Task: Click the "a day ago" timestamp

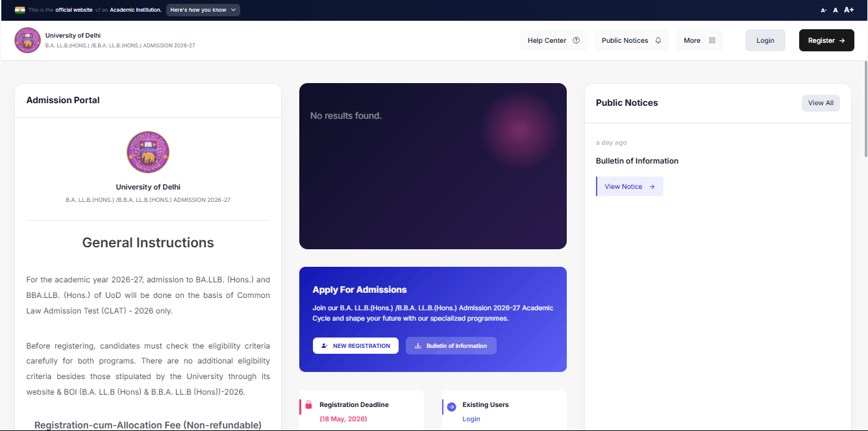Action: (x=612, y=142)
